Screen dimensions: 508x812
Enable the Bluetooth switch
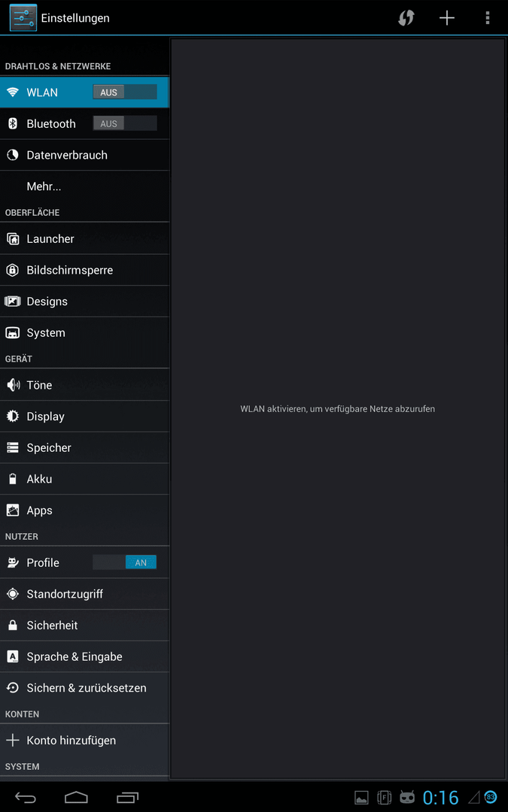click(125, 124)
